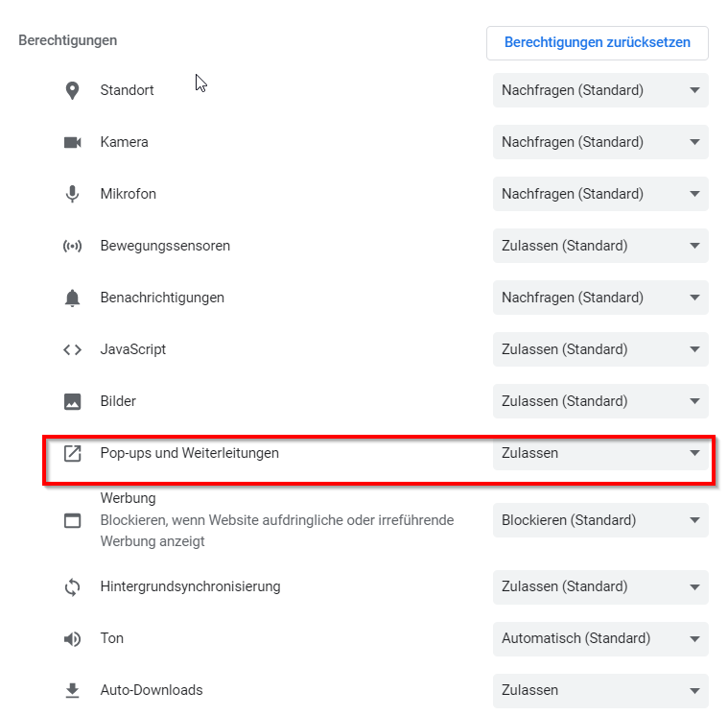Expand the Pop-ups und Weiterleitungen dropdown

tap(600, 453)
